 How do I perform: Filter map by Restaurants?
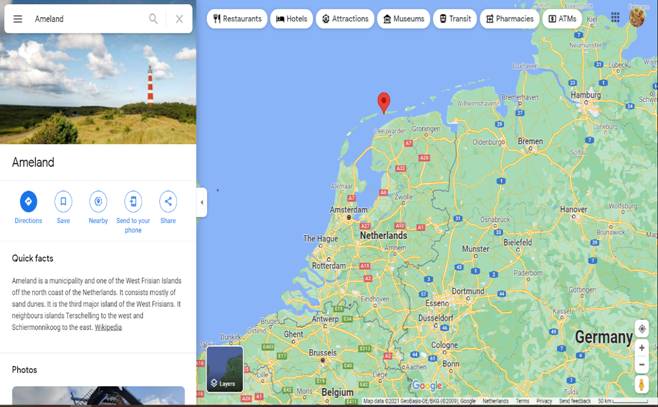click(237, 18)
